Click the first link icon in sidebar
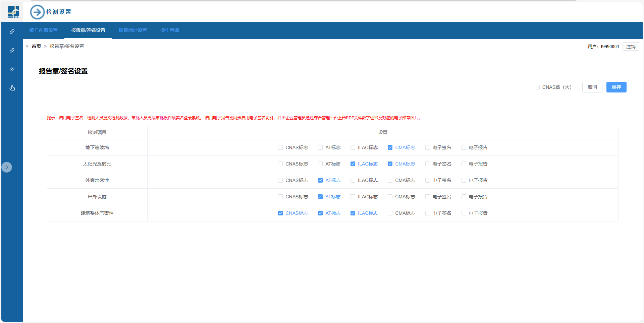Screen dimensions: 644x323 coord(12,31)
